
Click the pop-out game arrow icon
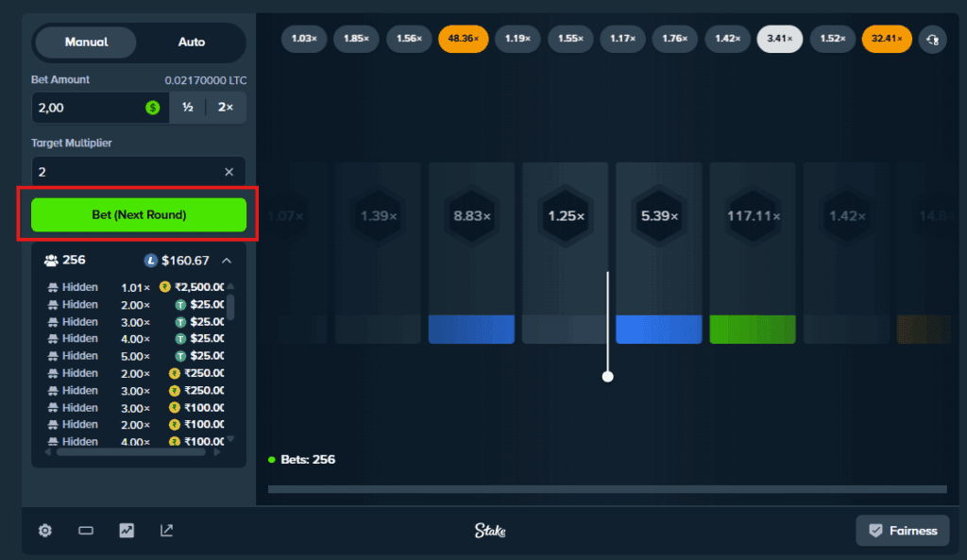coord(167,531)
